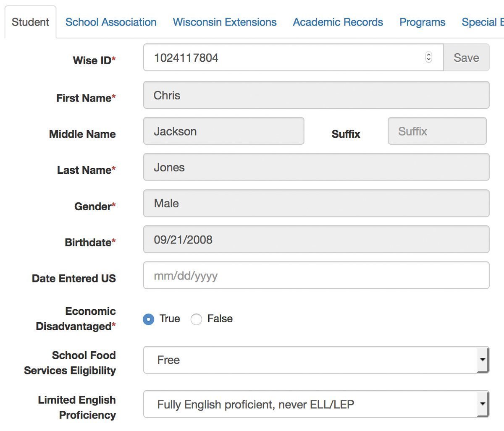Select True for Economic Disadvantaged
This screenshot has width=504, height=431.
(x=148, y=319)
